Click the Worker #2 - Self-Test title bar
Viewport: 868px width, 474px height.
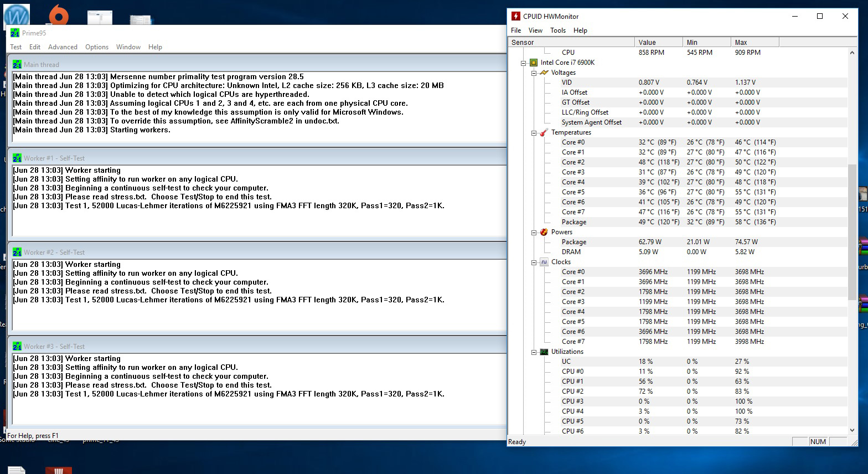(257, 252)
